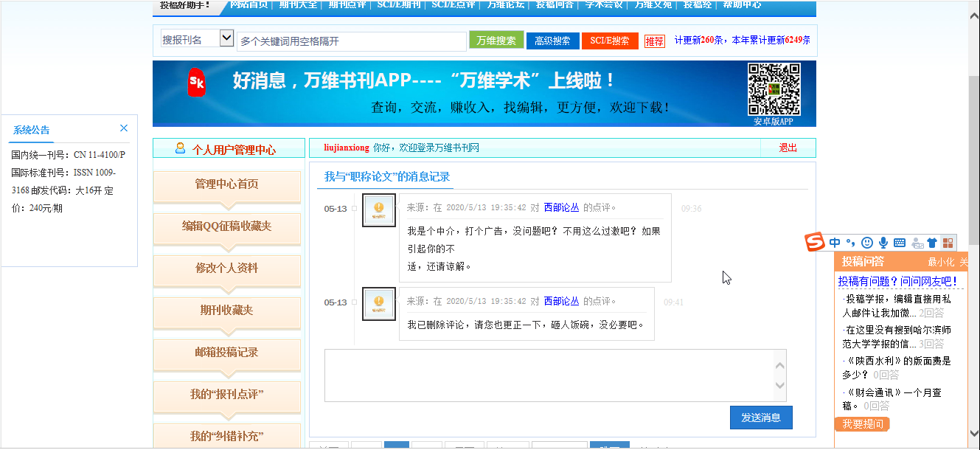Open 我的"报刊点评" sidebar item
The height and width of the screenshot is (450, 980).
pos(226,395)
